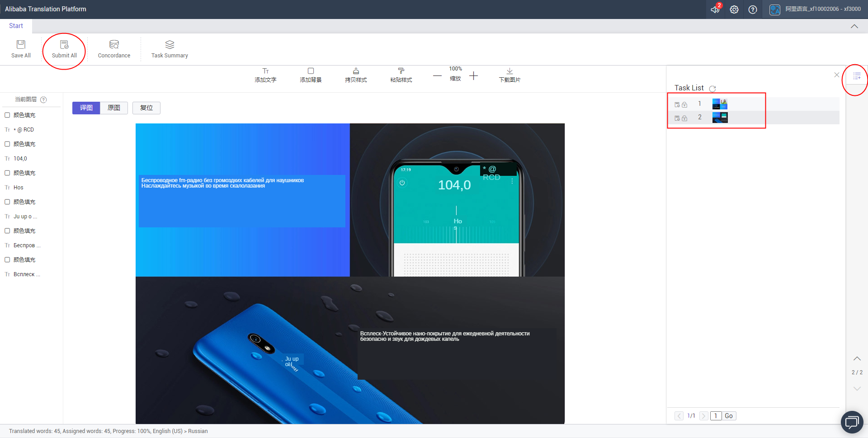
Task: Click the Translated words status bar text
Action: [x=108, y=431]
